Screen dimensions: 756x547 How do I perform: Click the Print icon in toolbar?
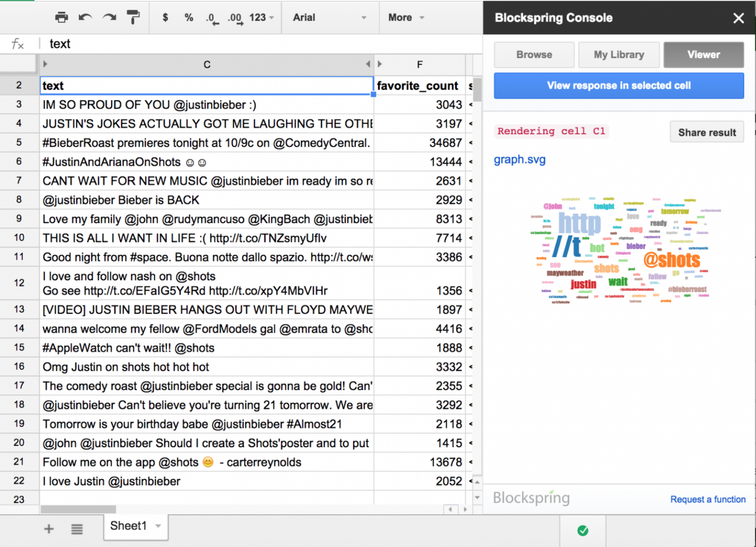pyautogui.click(x=61, y=17)
